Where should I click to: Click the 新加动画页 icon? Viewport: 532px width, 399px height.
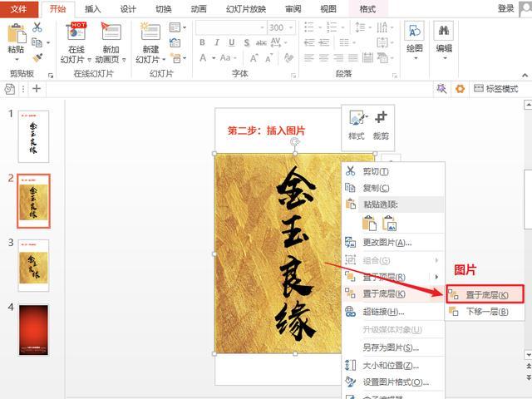click(x=111, y=32)
